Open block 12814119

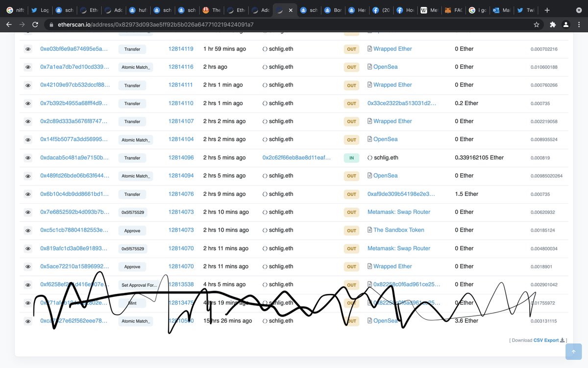181,49
